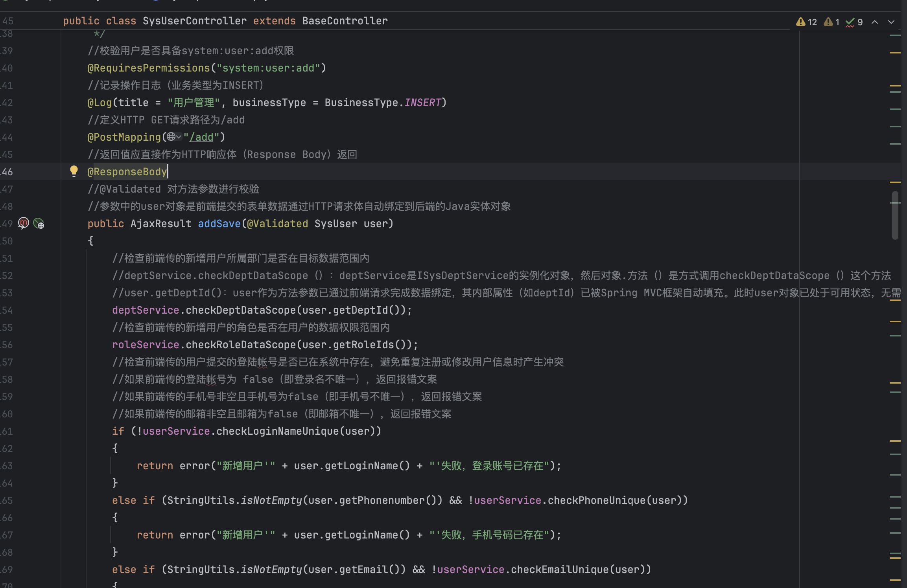The image size is (907, 588).
Task: Place cursor on @RequiresPermissions annotation
Action: click(x=148, y=68)
